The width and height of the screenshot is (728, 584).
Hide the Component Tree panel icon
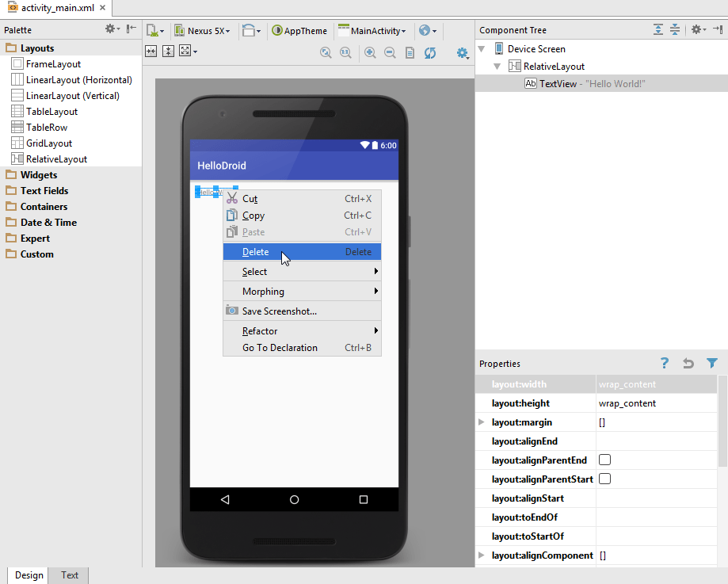click(x=718, y=29)
